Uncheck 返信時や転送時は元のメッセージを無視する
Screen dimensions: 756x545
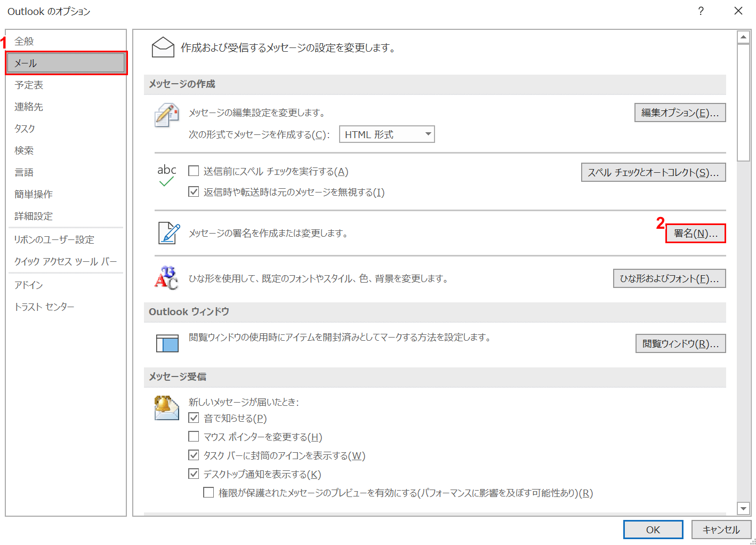click(x=194, y=192)
